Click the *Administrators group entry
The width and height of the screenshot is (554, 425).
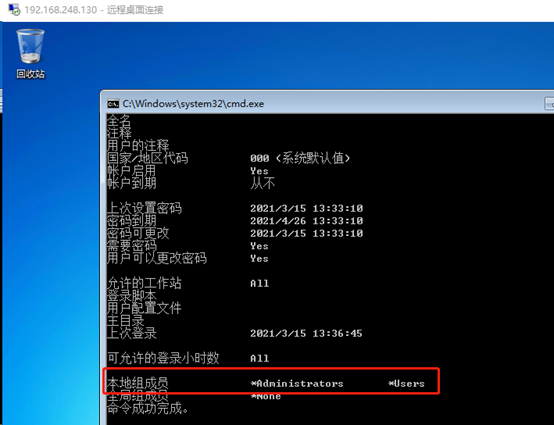[x=297, y=384]
